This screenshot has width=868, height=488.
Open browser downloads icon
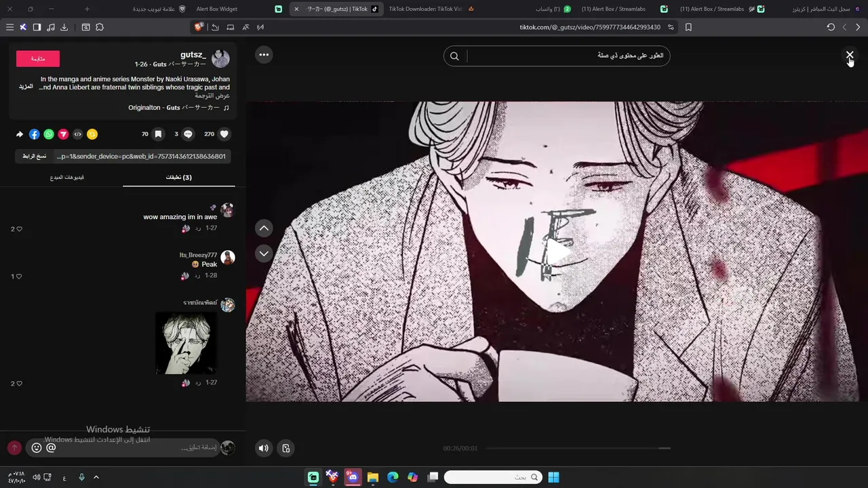click(64, 27)
